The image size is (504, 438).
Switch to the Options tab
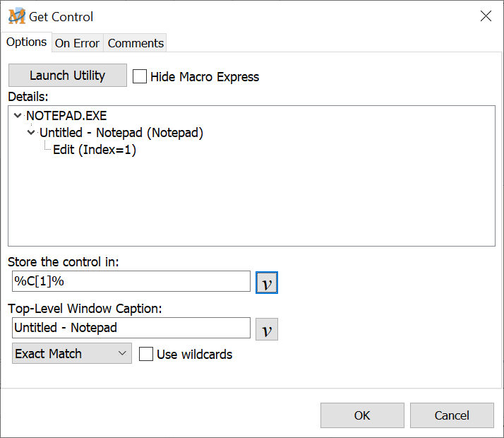(x=26, y=42)
